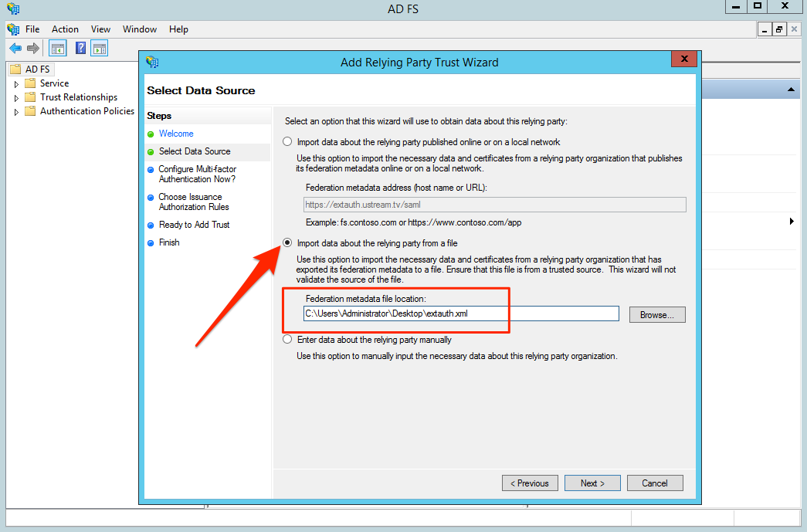The height and width of the screenshot is (532, 807).
Task: Expand the Authentication Policies tree node
Action: [x=16, y=112]
